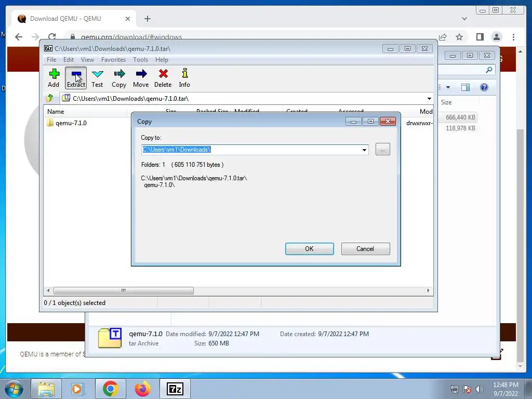
Task: Open the Action Center flag icon
Action: [x=467, y=389]
